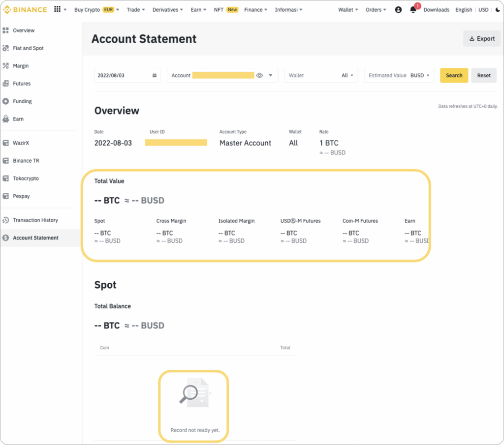The image size is (504, 445).
Task: Expand the Trade menu
Action: click(136, 10)
